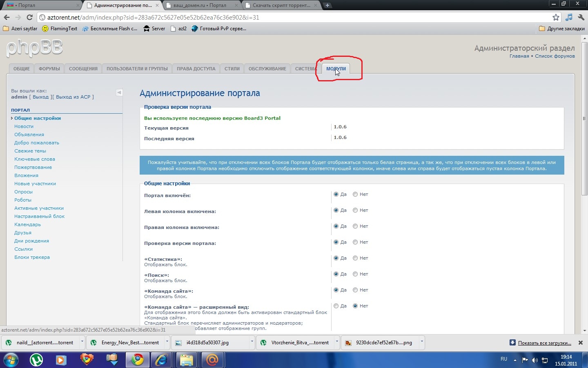Reload the page with the refresh icon
Viewport: 588px width, 368px height.
[x=29, y=17]
